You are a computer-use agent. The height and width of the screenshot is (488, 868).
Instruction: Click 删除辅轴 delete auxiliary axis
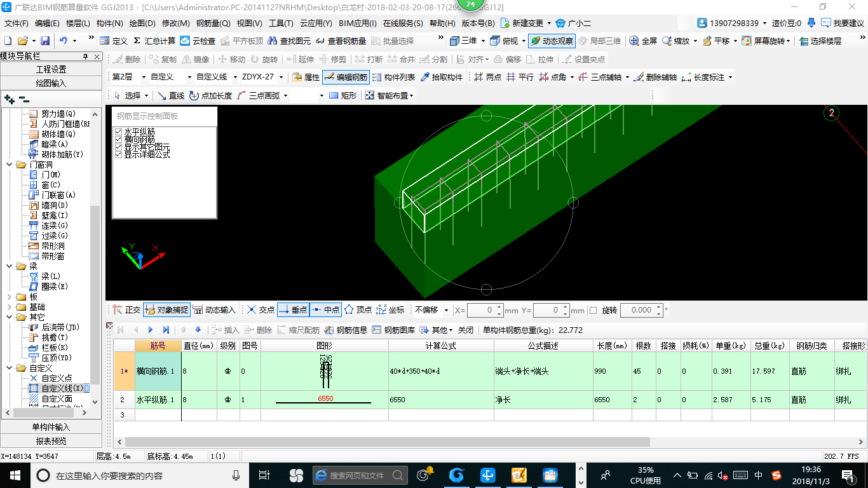[655, 78]
